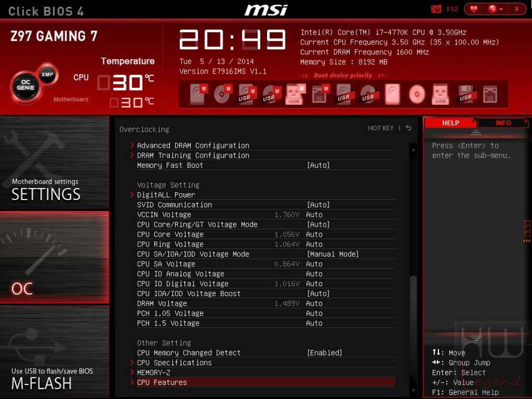The width and height of the screenshot is (532, 399).
Task: Select the UEFI USB optical drive boot device
Action: pos(271,94)
